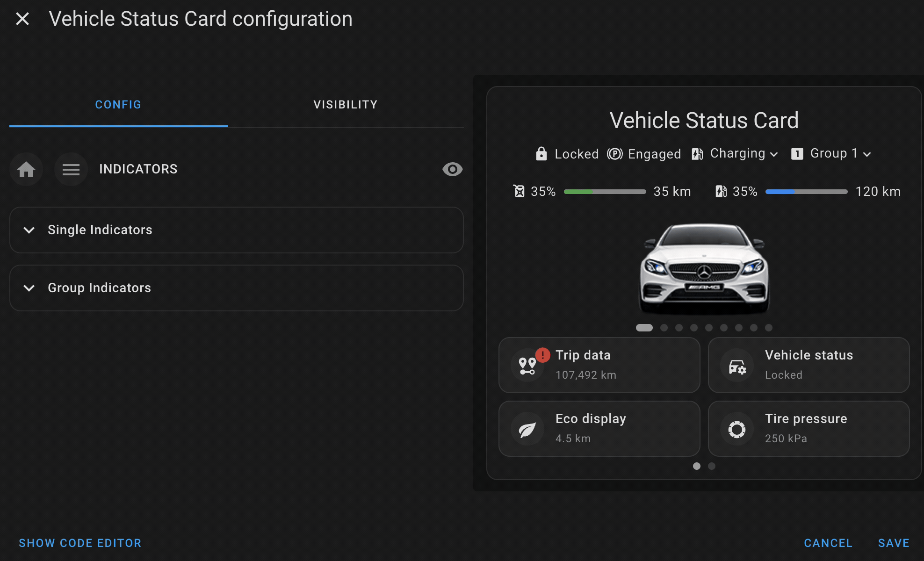Image resolution: width=924 pixels, height=561 pixels.
Task: Toggle visibility eye icon for INDICATORS
Action: (453, 169)
